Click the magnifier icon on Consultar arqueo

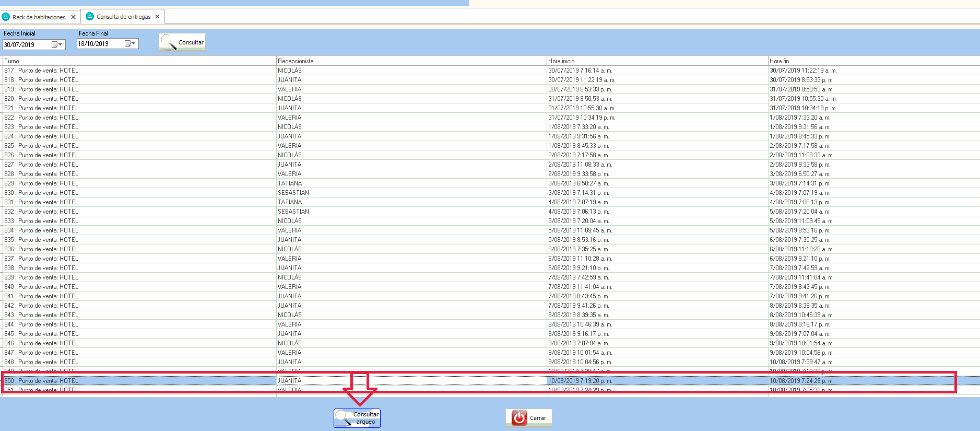pos(344,418)
